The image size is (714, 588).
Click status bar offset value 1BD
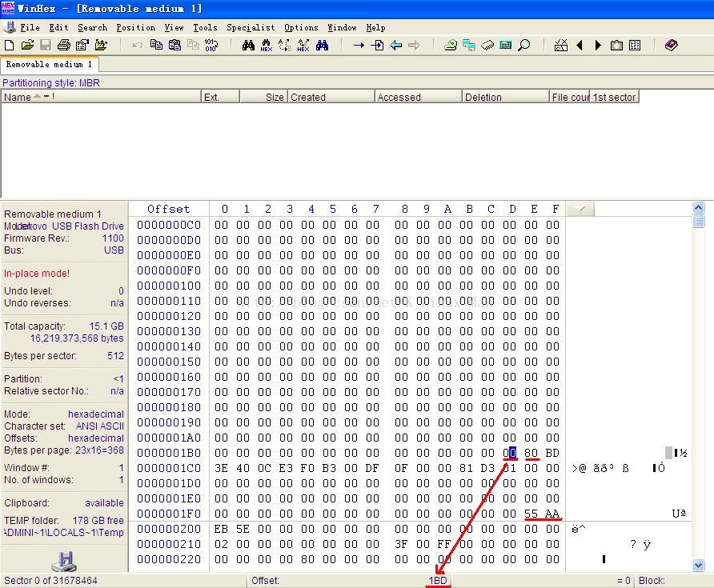(438, 580)
